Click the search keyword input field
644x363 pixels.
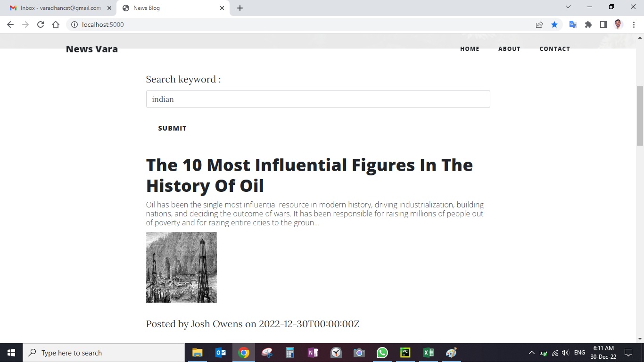tap(318, 99)
